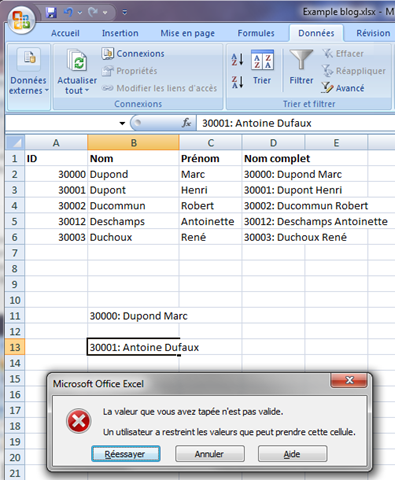Toggle the Filtrer funnel filter
Screen dimensions: 395x480
[301, 67]
